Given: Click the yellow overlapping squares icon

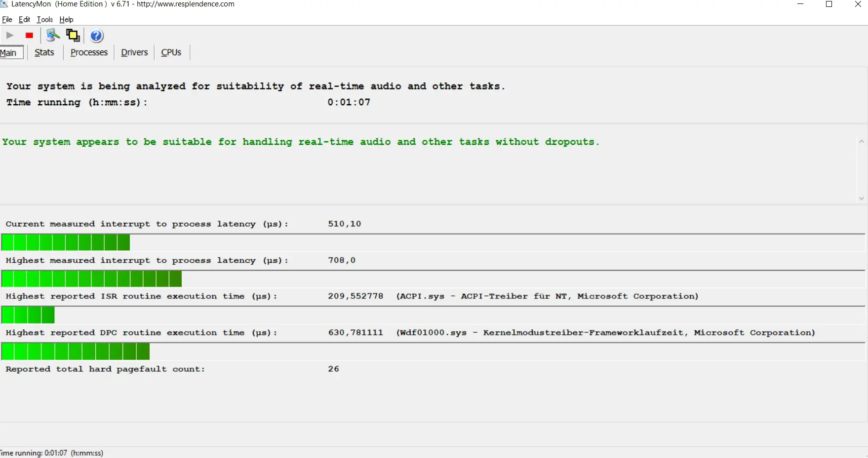Looking at the screenshot, I should [x=73, y=36].
